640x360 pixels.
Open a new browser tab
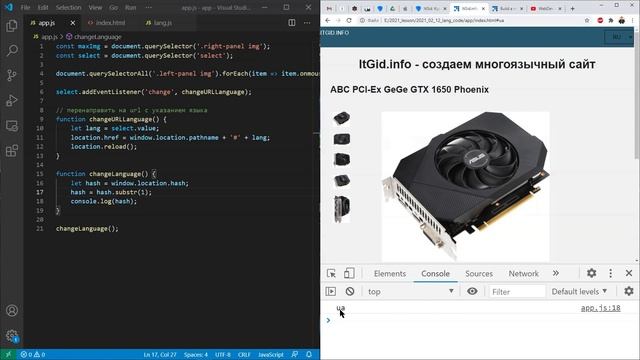click(x=572, y=8)
